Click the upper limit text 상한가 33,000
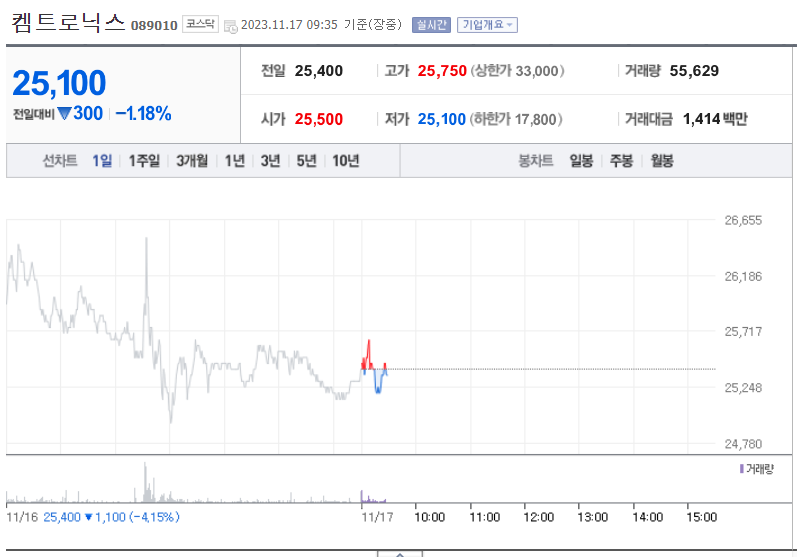 517,71
